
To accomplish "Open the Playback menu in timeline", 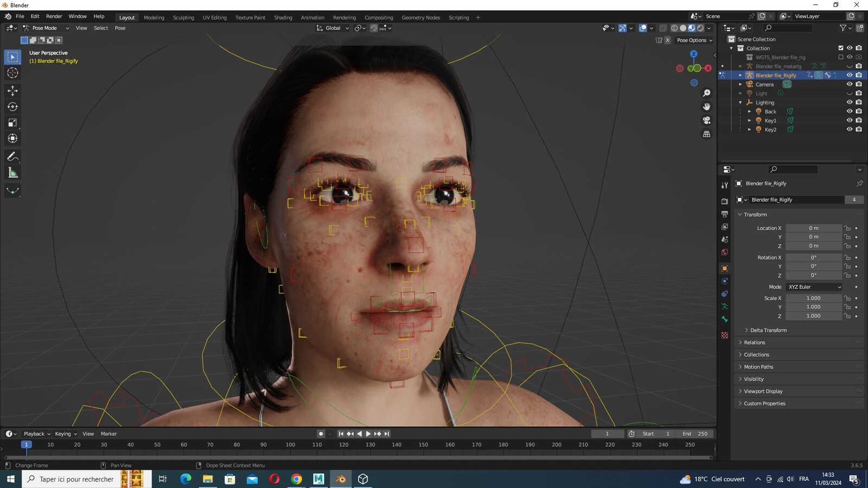I will pos(37,434).
